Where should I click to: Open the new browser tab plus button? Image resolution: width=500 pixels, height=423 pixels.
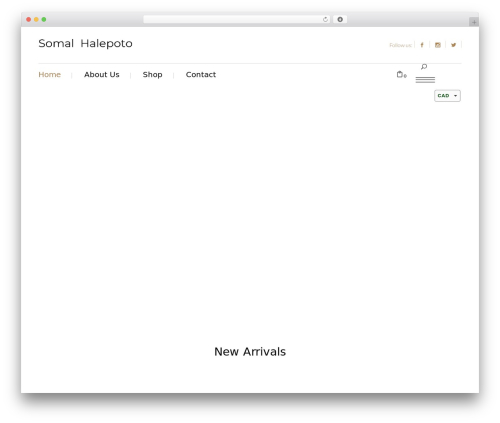click(x=474, y=22)
